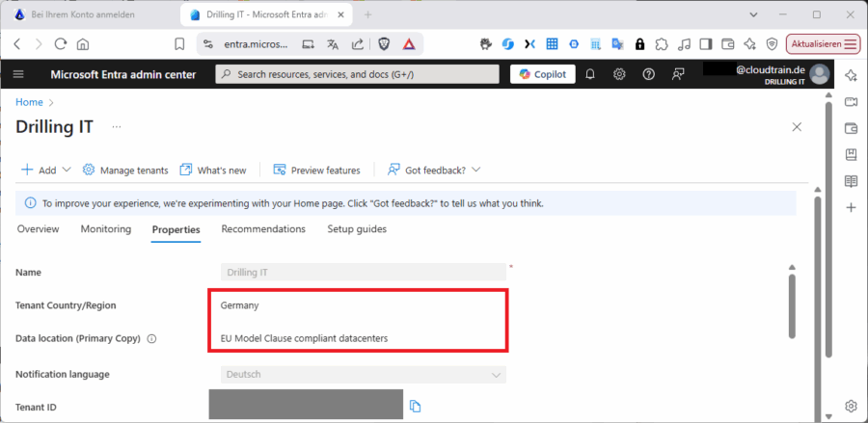868x423 pixels.
Task: Bookmark this page
Action: pos(179,44)
